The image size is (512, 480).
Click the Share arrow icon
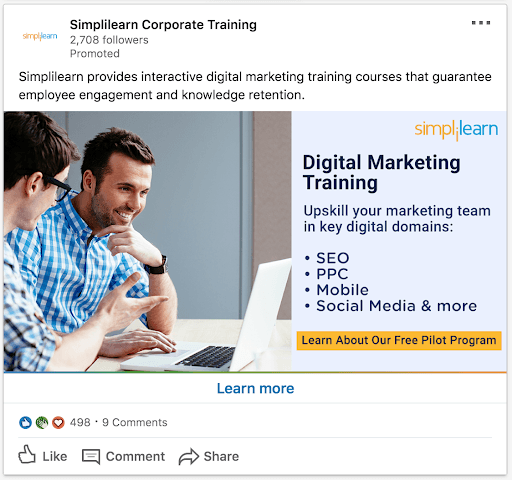coord(189,456)
